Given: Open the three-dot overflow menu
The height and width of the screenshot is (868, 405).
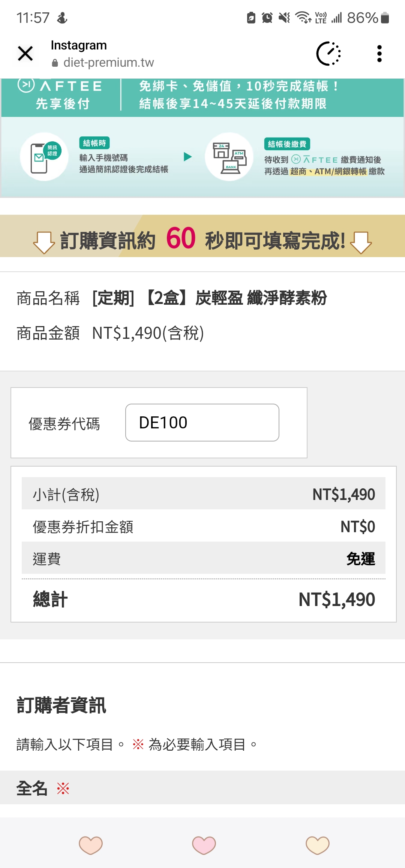Looking at the screenshot, I should click(379, 54).
